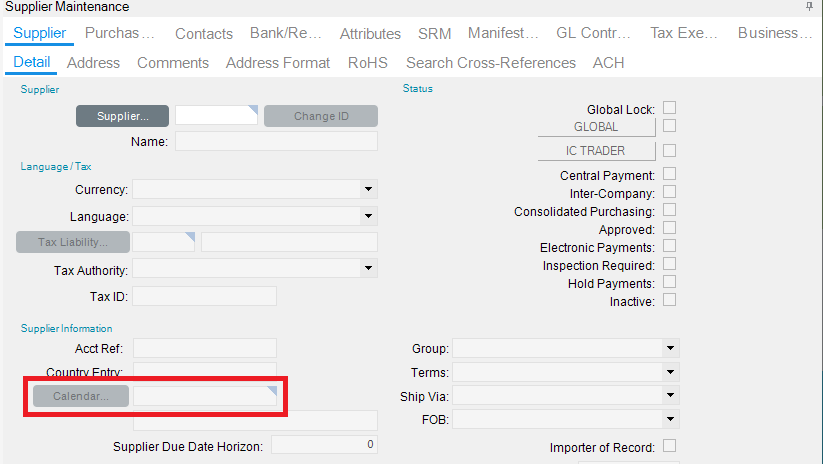
Task: Open the Ship Via dropdown
Action: (669, 395)
